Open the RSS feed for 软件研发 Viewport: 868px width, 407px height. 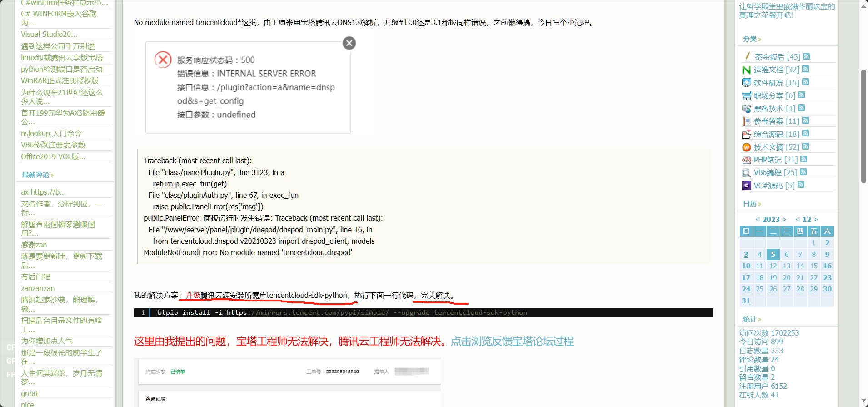[x=806, y=82]
